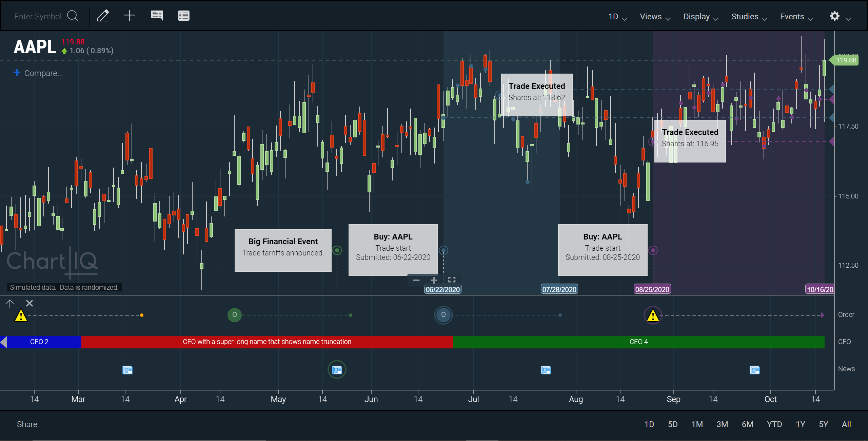Select the 6M range

coord(748,424)
